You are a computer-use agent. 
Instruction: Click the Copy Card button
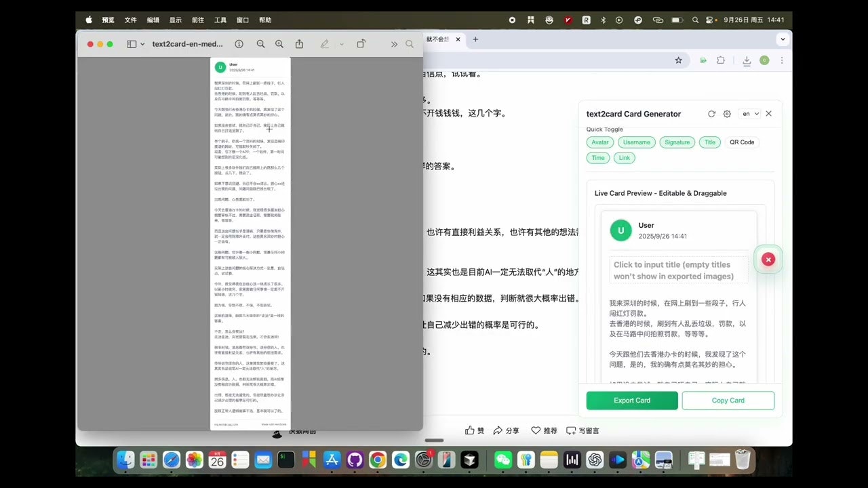[728, 401]
